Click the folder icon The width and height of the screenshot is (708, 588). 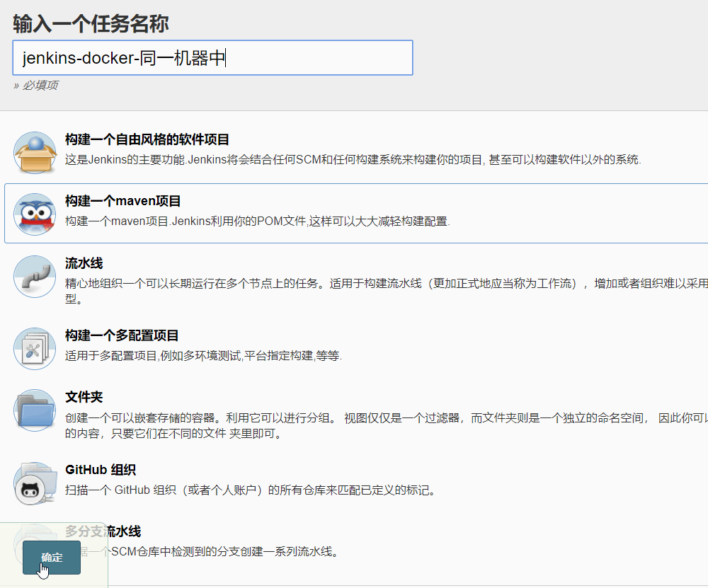pyautogui.click(x=35, y=410)
